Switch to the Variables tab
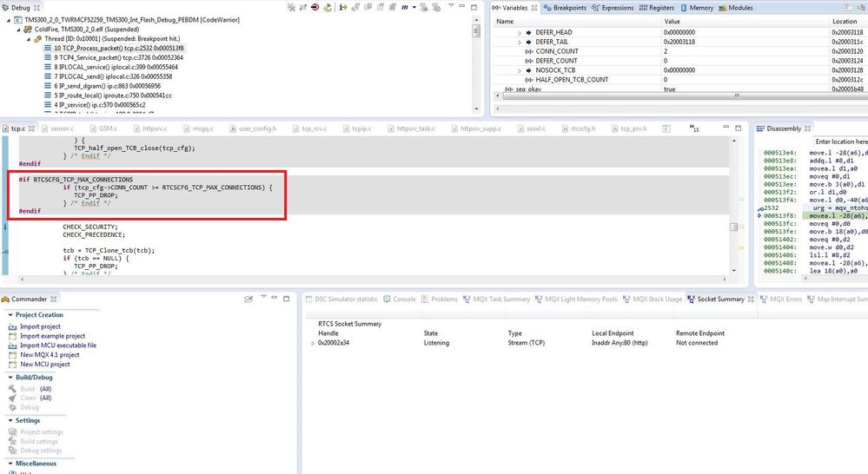Image resolution: width=868 pixels, height=474 pixels. (514, 8)
